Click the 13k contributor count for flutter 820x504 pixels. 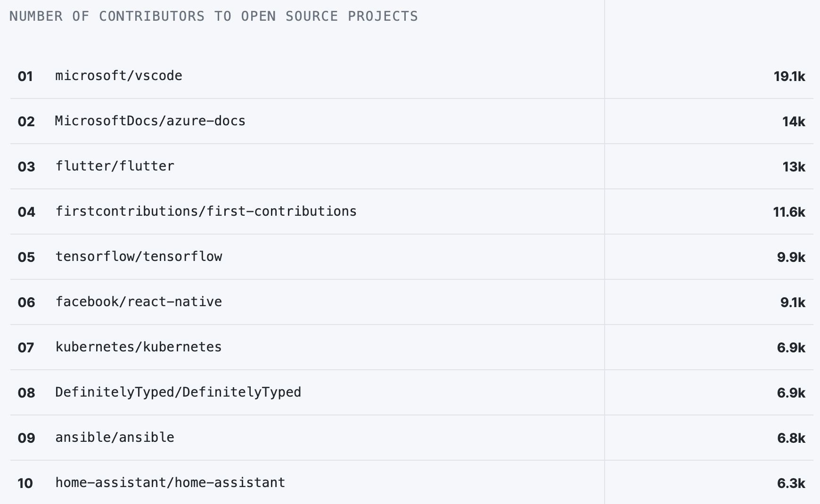coord(794,167)
